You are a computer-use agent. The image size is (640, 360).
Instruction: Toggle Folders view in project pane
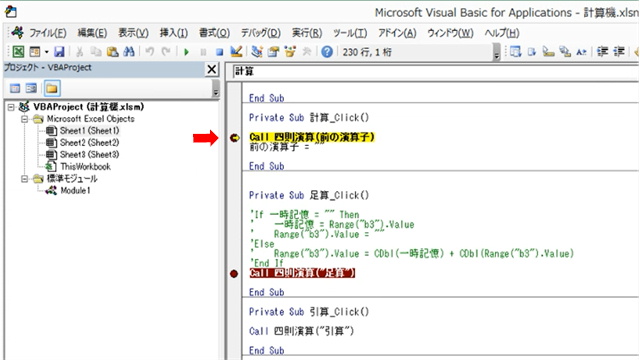coord(52,88)
